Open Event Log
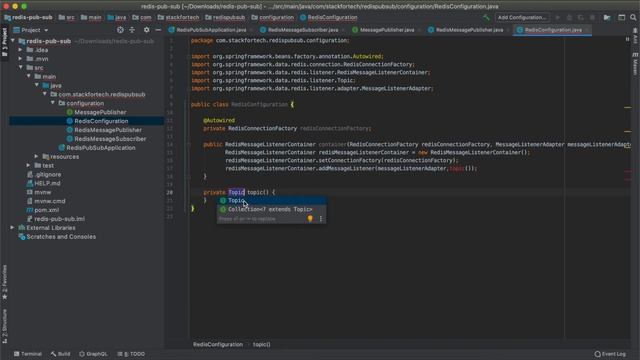Image resolution: width=640 pixels, height=360 pixels. 610,354
